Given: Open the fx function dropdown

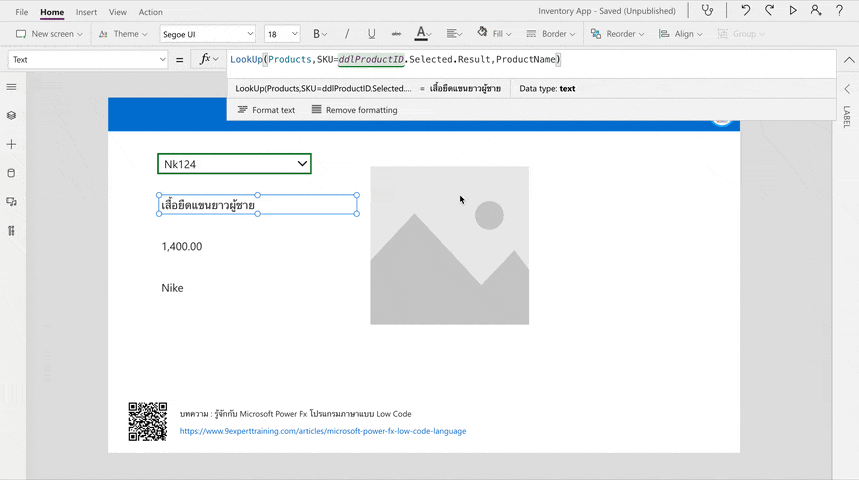Looking at the screenshot, I should tap(209, 59).
